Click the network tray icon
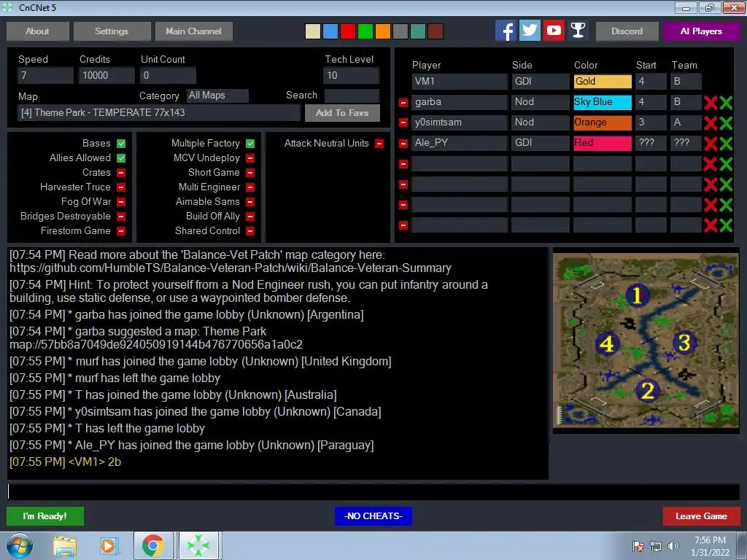 (656, 546)
